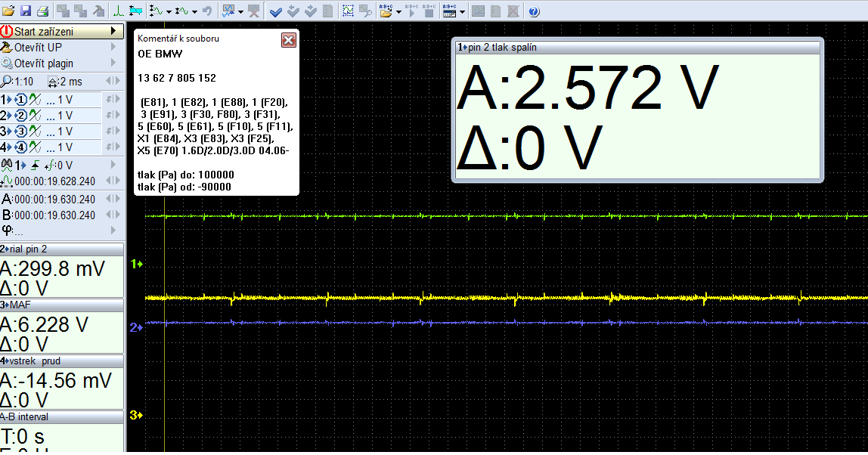
Task: Click the checklist document icon
Action: (x=327, y=11)
